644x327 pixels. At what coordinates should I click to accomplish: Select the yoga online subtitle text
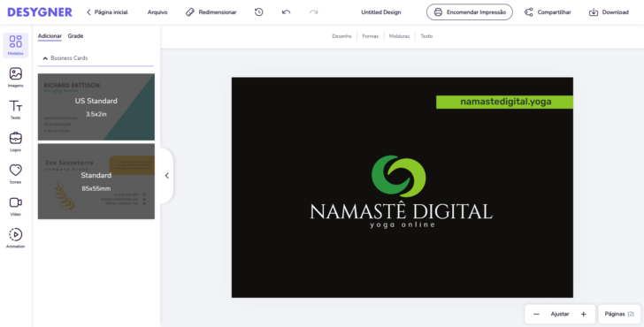[402, 224]
